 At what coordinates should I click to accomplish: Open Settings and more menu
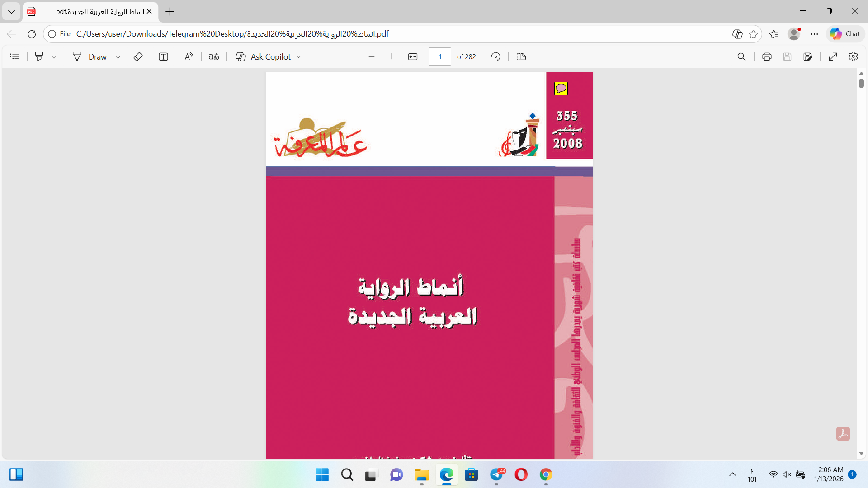click(815, 34)
